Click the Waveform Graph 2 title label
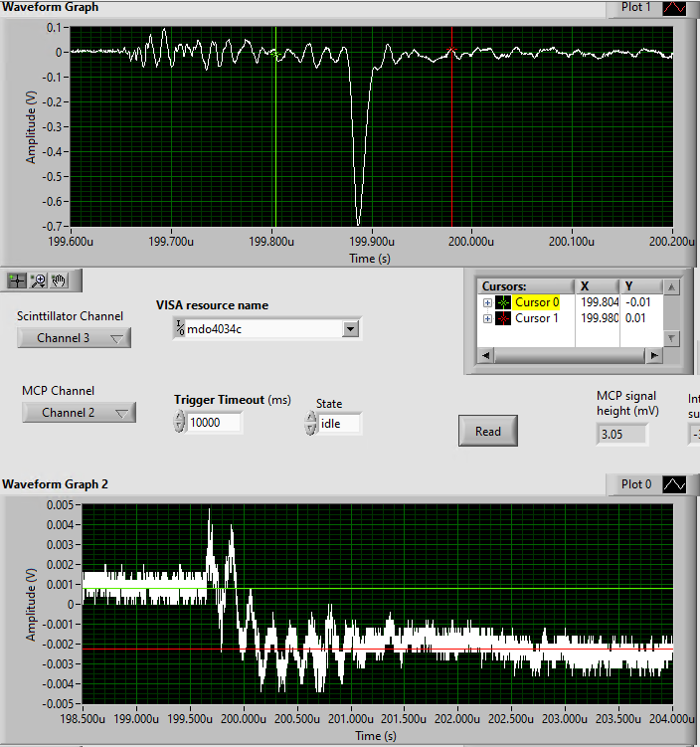Viewport: 700px width, 747px height. point(56,484)
